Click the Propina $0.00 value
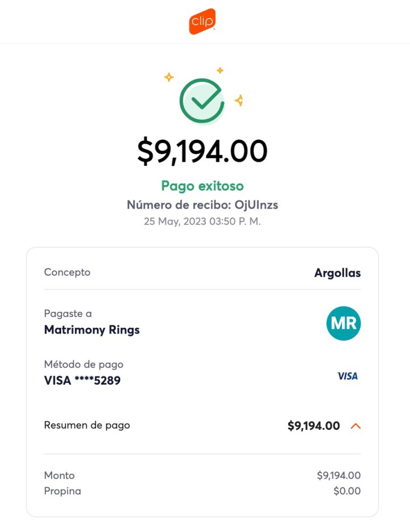 pos(347,491)
